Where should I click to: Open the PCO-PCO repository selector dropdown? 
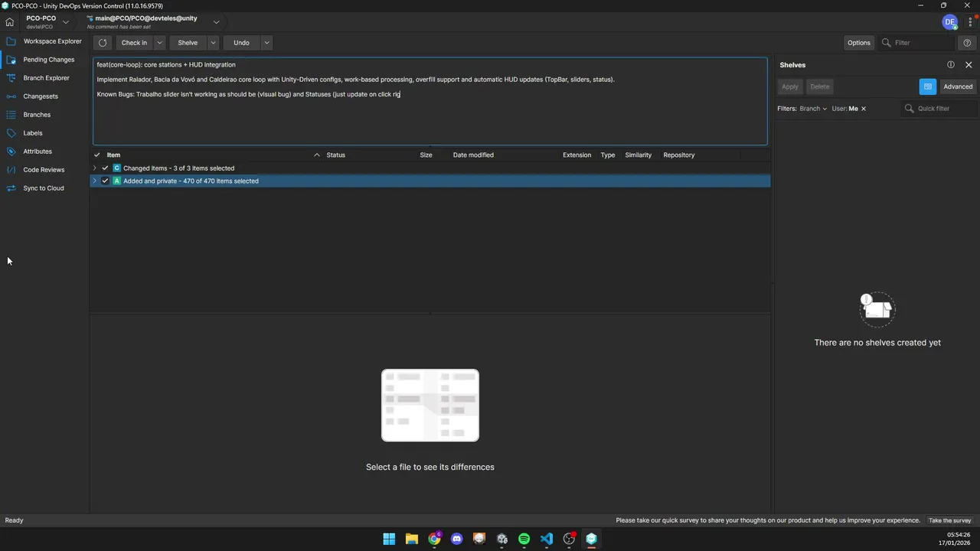66,22
